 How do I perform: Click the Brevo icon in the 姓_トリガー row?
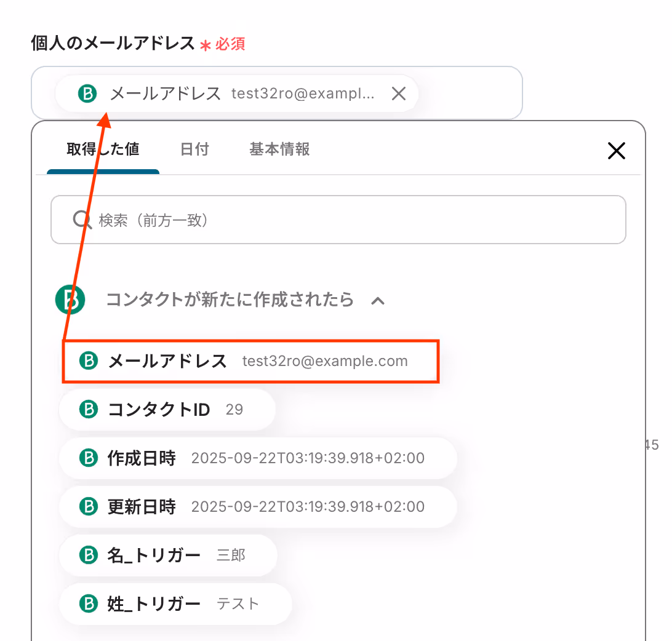pos(89,603)
